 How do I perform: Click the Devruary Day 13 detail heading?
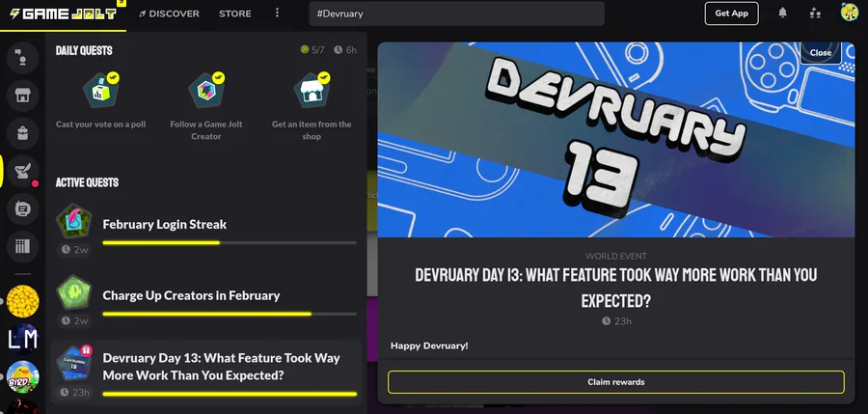coord(616,289)
